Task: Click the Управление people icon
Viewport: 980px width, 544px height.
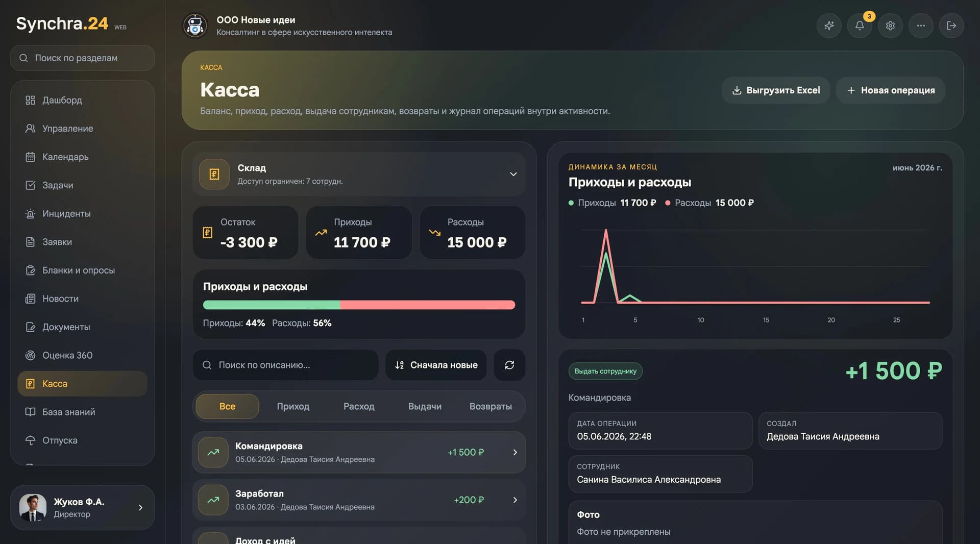Action: 30,129
